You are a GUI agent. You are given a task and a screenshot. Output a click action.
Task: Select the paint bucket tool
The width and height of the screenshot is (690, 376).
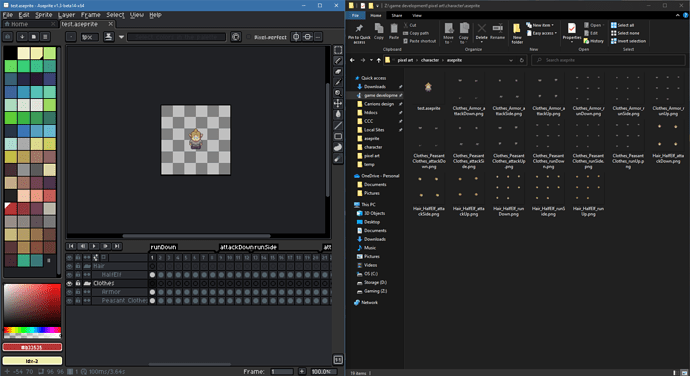coord(338,114)
